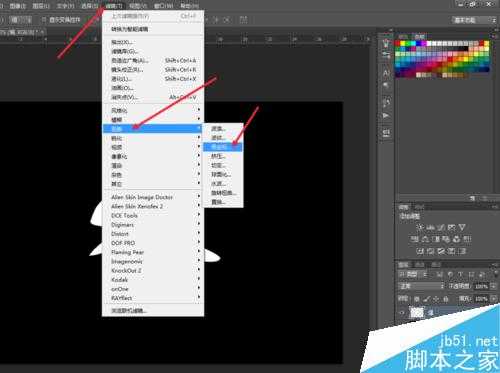Choose 极坐标 Polar Coordinates in Distort submenu
This screenshot has width=500, height=373.
pos(223,147)
